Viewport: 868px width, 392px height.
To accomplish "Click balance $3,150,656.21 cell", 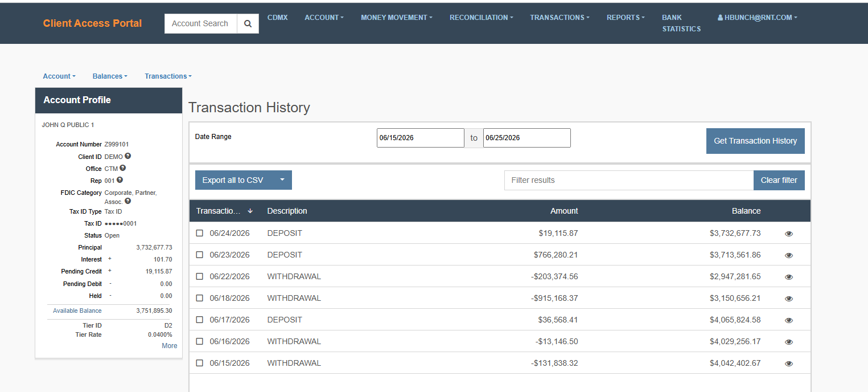I will tap(735, 298).
